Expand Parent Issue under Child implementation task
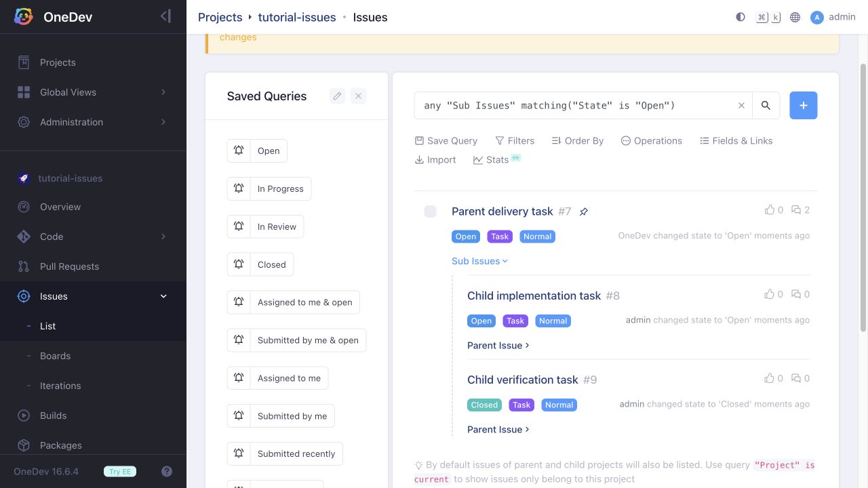The height and width of the screenshot is (488, 868). point(498,345)
